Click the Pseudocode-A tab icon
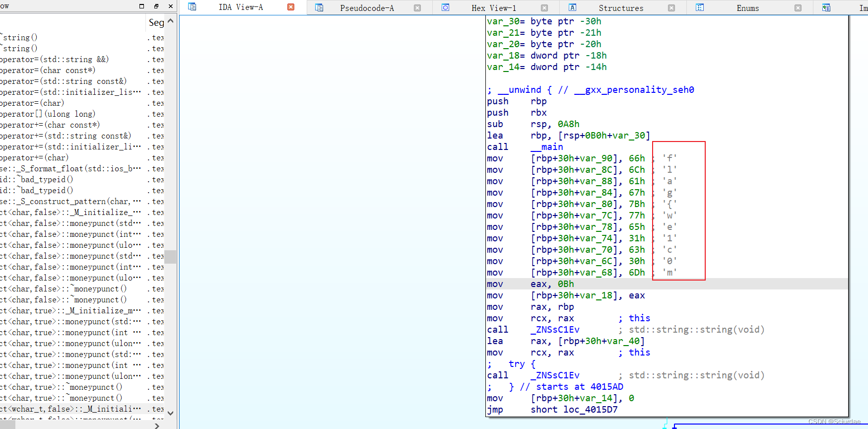Screen dimensions: 868x429 pyautogui.click(x=319, y=7)
